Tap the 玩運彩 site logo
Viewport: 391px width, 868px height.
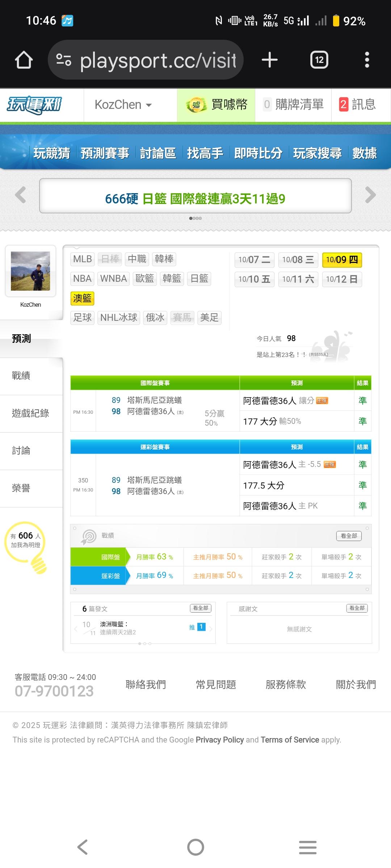coord(35,105)
